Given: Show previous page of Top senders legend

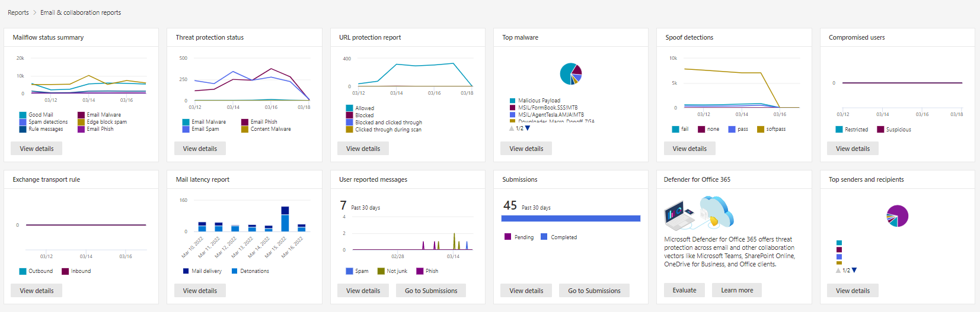Looking at the screenshot, I should [x=838, y=270].
